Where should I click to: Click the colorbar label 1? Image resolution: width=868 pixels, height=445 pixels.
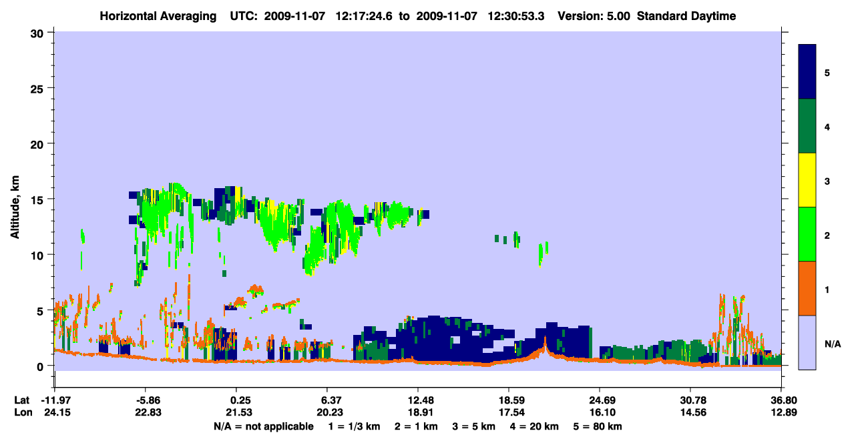pyautogui.click(x=827, y=290)
